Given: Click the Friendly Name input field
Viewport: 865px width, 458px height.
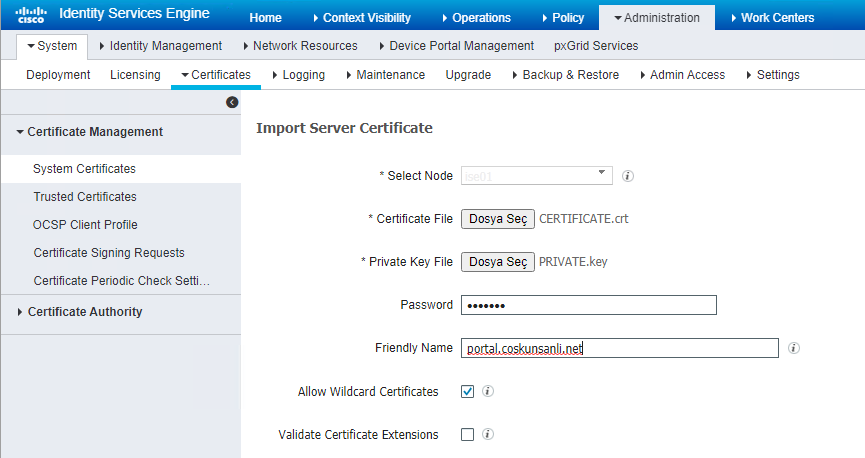Looking at the screenshot, I should point(620,348).
